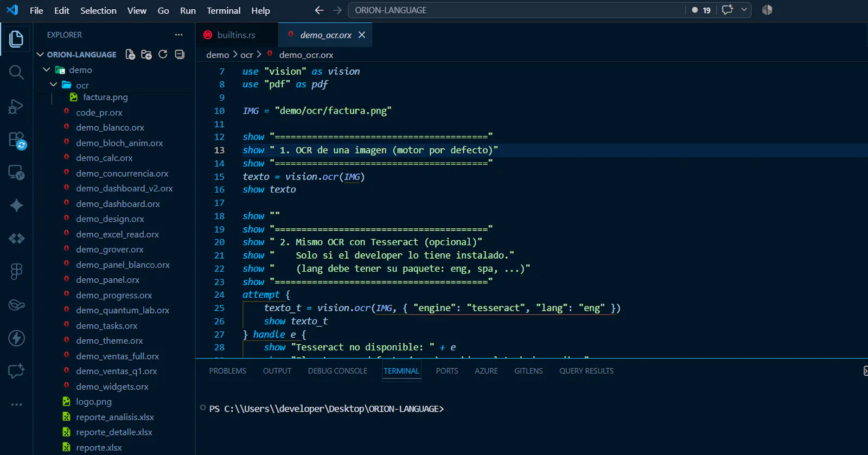Open demo_dashboard_v2.orx in the file tree

click(x=124, y=188)
